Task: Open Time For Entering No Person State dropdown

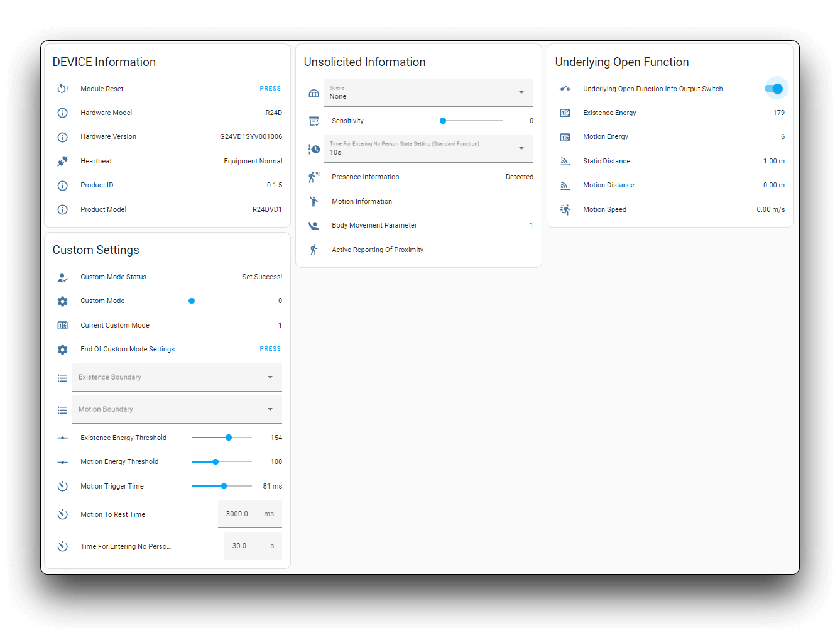Action: click(x=428, y=148)
